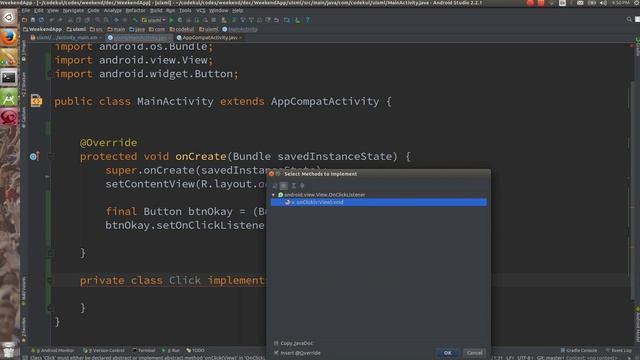Screen dimensions: 640x360
Task: Select the onClick(v:View):void method row
Action: (x=379, y=202)
